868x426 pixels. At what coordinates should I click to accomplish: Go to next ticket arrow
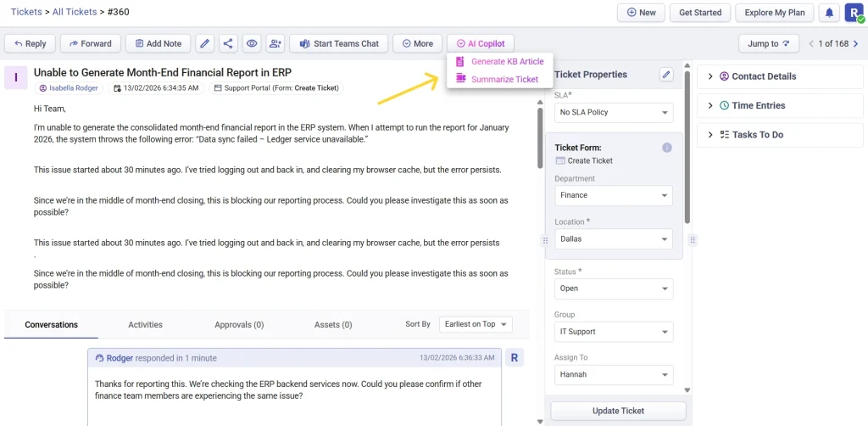855,44
